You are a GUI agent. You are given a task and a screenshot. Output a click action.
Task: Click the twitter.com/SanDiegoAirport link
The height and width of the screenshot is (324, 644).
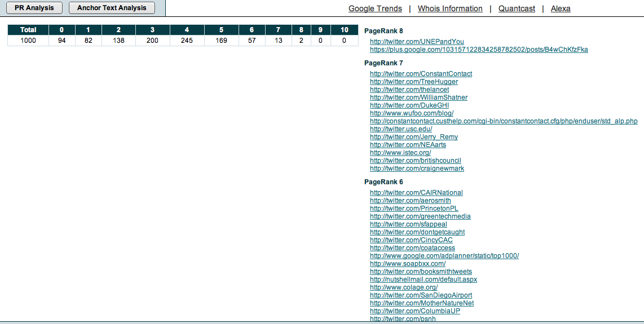pyautogui.click(x=421, y=295)
